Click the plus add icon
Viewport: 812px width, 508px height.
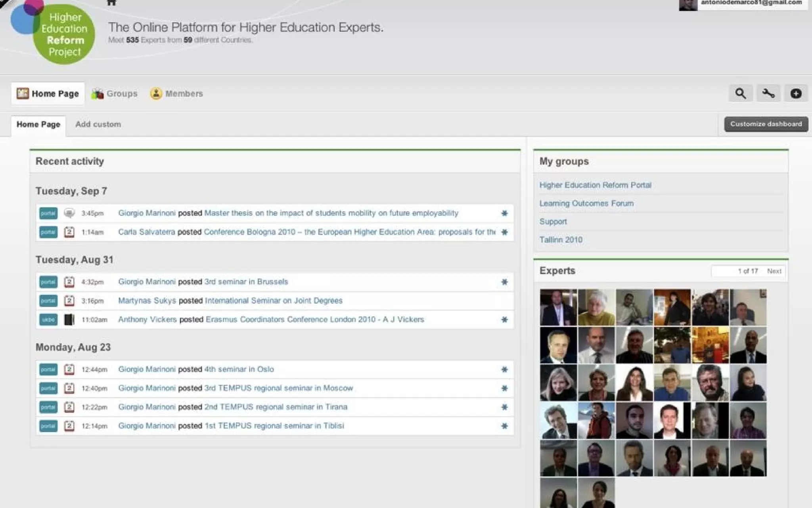click(796, 94)
